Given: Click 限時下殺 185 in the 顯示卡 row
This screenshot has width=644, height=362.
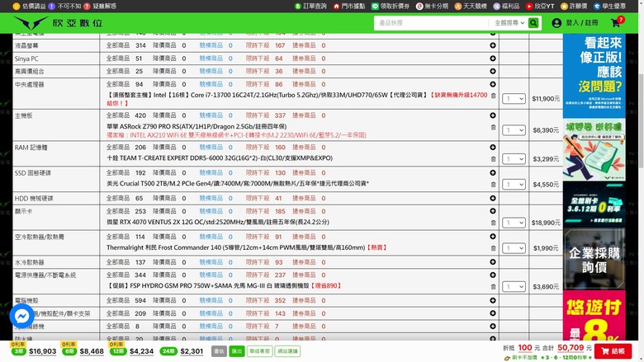Looking at the screenshot, I should (x=265, y=211).
